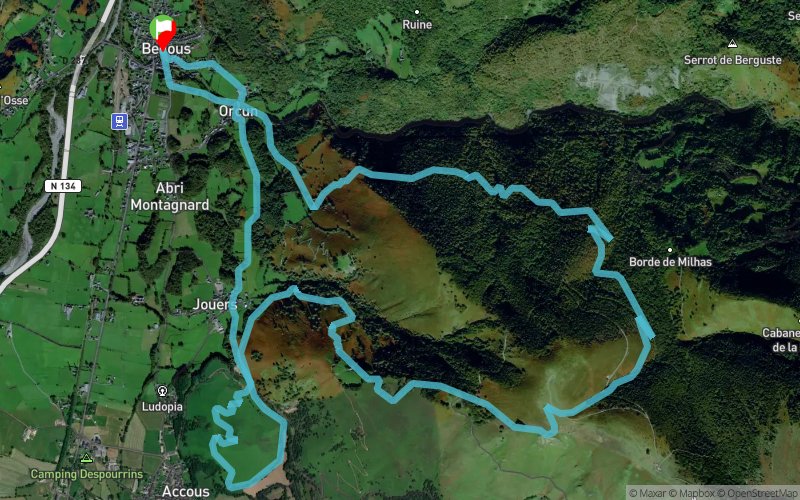
Task: Select the Serrot de Berguste peak triangle
Action: pyautogui.click(x=733, y=44)
